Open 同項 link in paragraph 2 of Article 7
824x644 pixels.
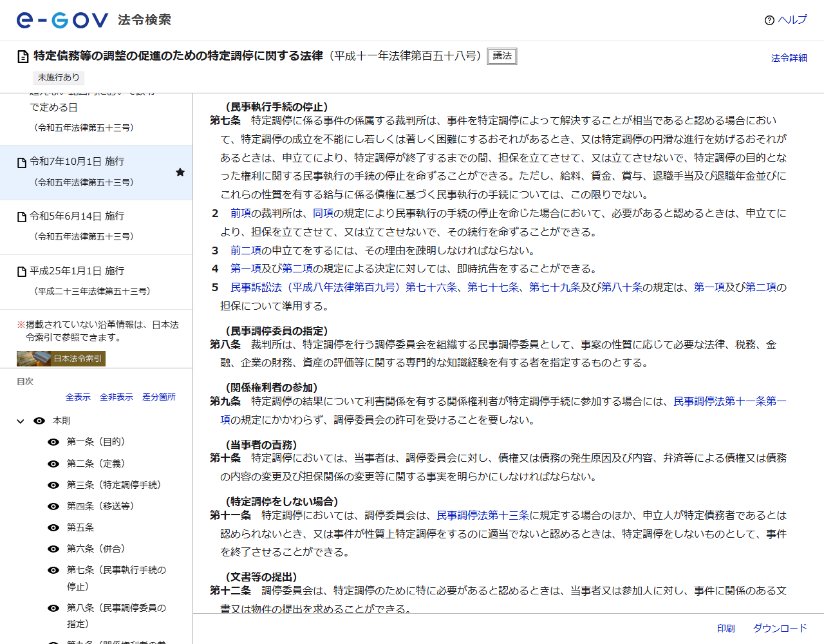click(323, 213)
